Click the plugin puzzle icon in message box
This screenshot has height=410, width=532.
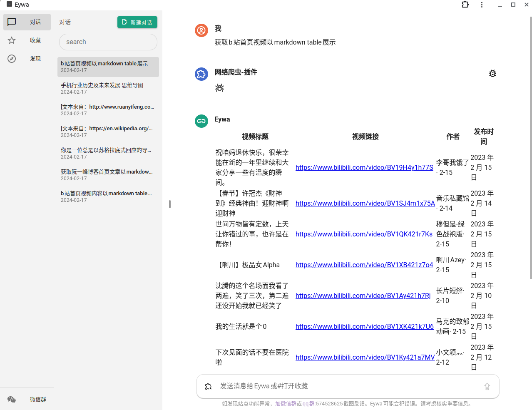[x=209, y=387]
